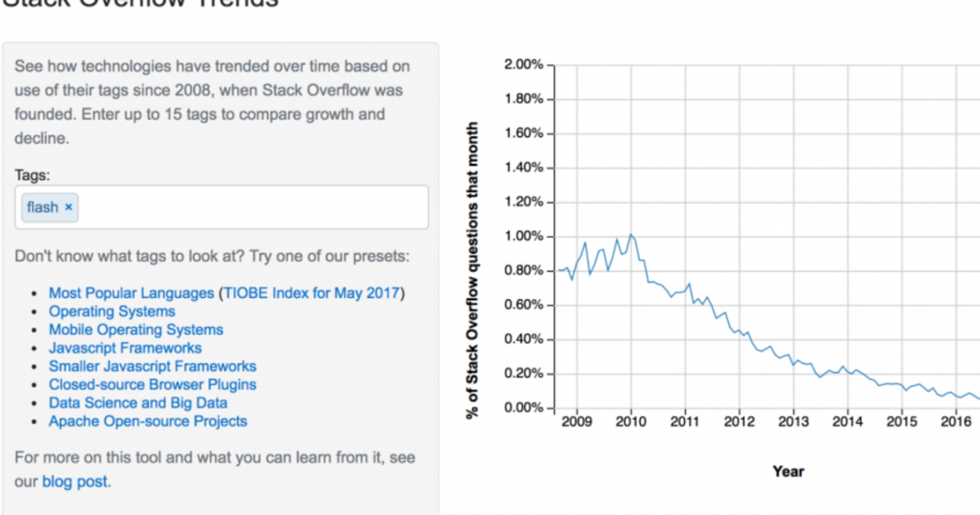
Task: Click the 2012 label on the year axis
Action: [739, 421]
